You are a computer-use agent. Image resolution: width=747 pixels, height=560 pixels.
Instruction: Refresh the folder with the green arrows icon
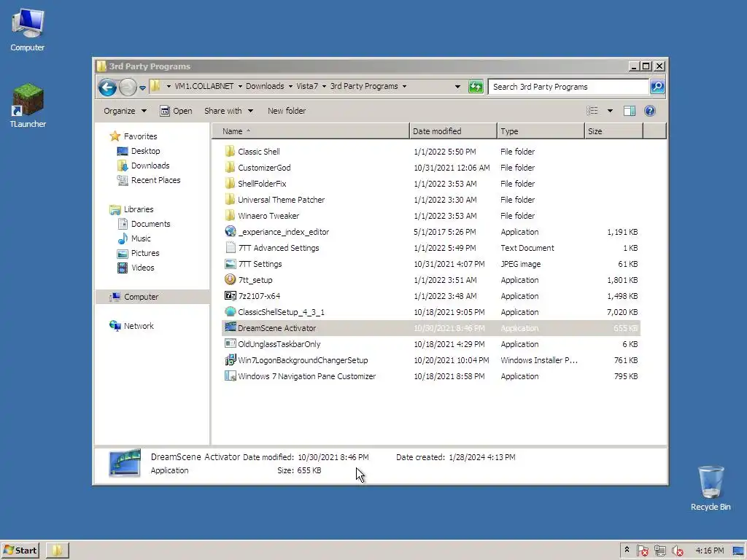pyautogui.click(x=476, y=87)
